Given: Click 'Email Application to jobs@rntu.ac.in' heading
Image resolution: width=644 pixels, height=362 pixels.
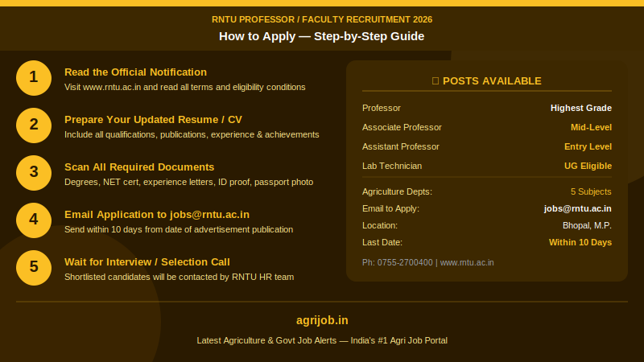Looking at the screenshot, I should pos(157,215).
